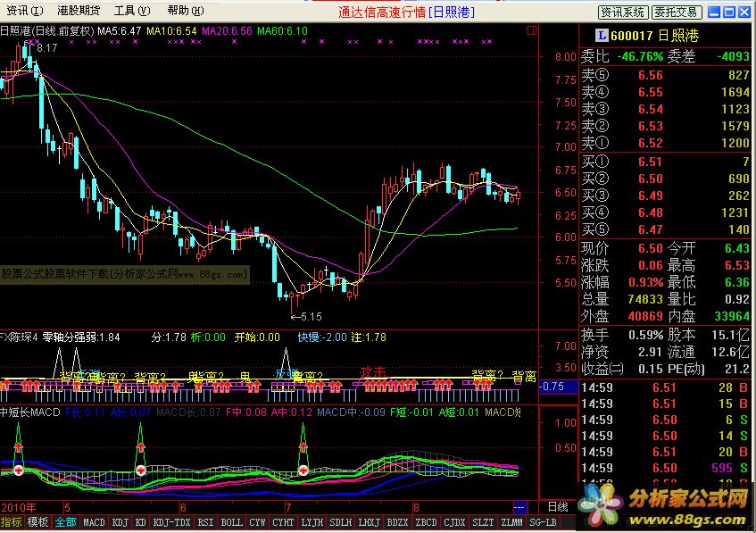Switch to the SLZT indicator tab
Viewport: 756px width, 533px height.
pos(483,522)
